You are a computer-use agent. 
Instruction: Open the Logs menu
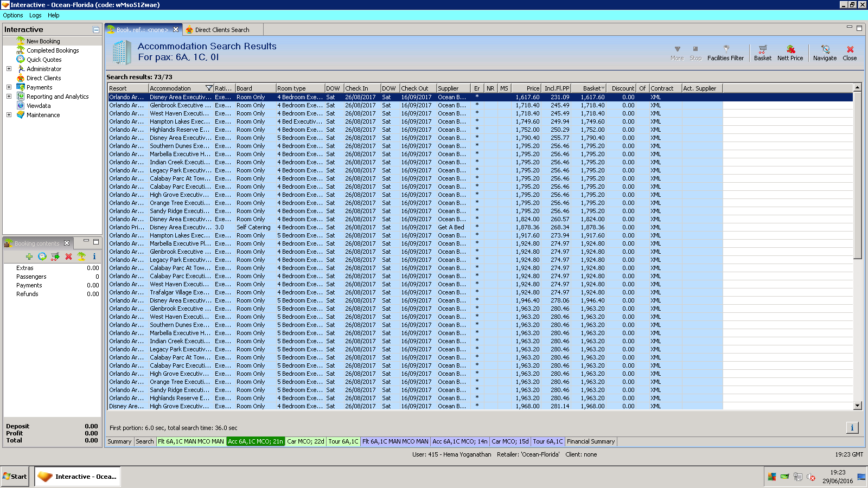35,15
